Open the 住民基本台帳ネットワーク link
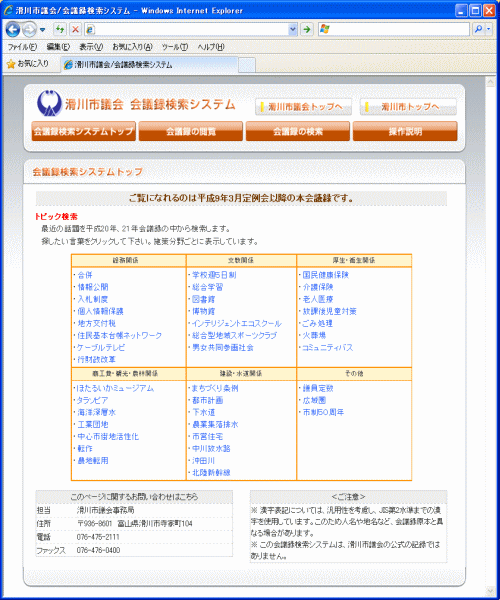The height and width of the screenshot is (600, 500). [119, 335]
